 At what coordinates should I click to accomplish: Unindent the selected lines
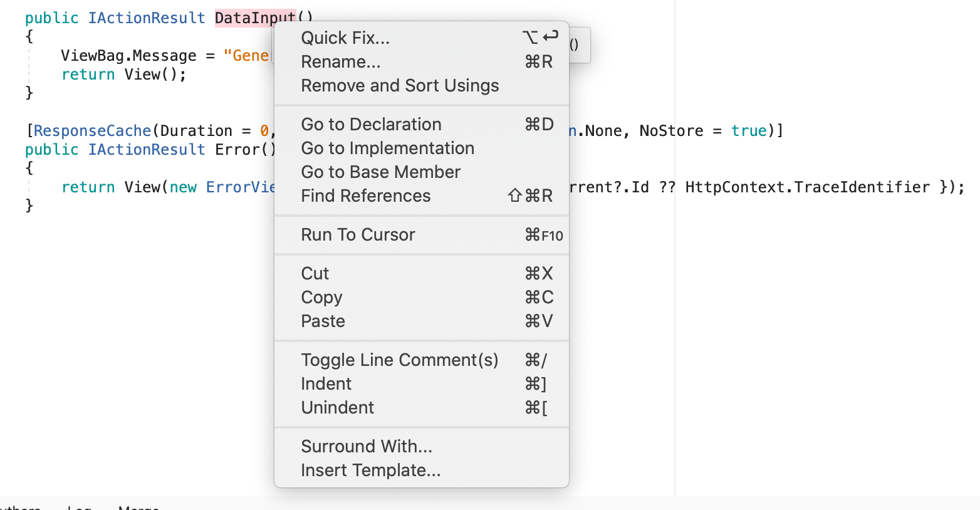tap(337, 407)
